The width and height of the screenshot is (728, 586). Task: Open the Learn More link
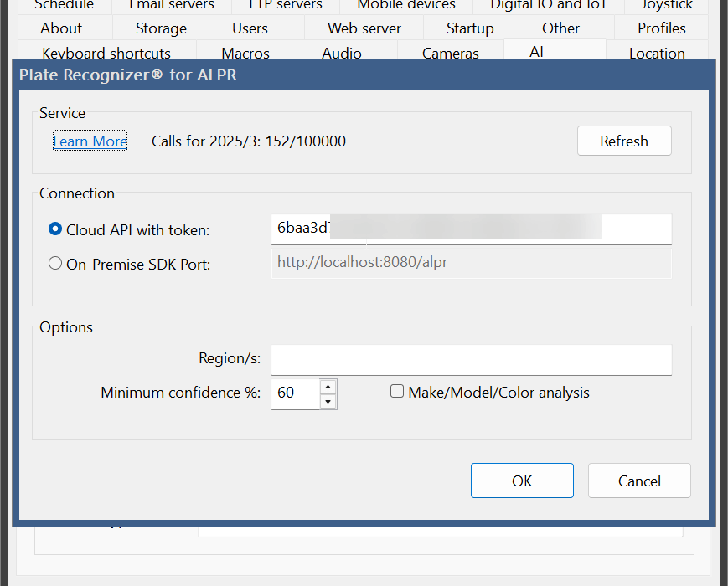tap(90, 141)
